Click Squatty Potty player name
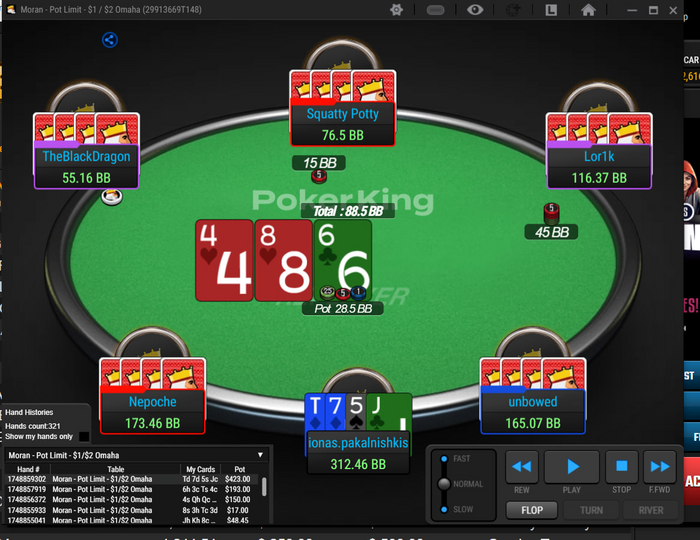The image size is (700, 540). (x=342, y=114)
